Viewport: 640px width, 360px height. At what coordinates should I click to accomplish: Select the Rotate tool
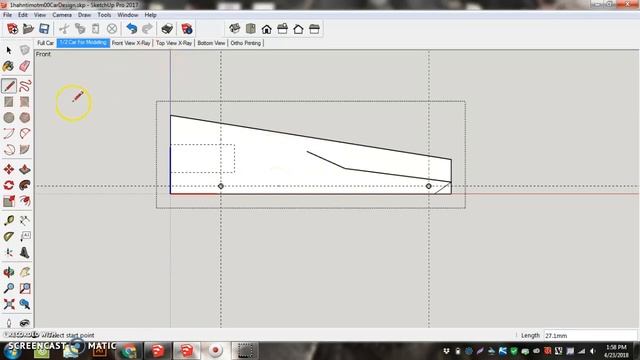(9, 185)
